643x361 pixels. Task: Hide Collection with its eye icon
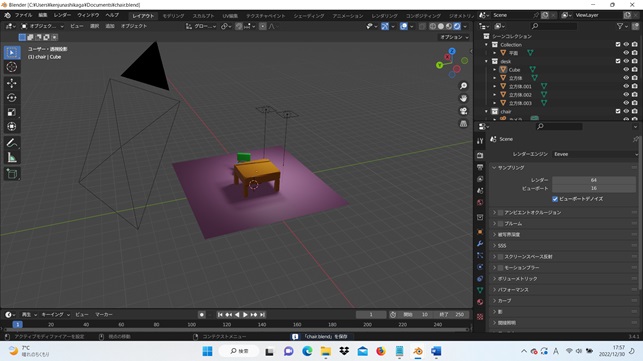(626, 44)
